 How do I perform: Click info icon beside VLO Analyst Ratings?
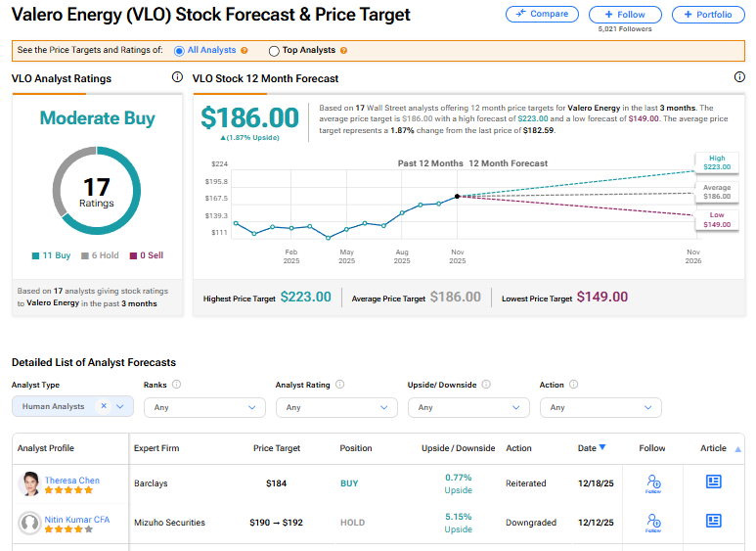click(177, 77)
